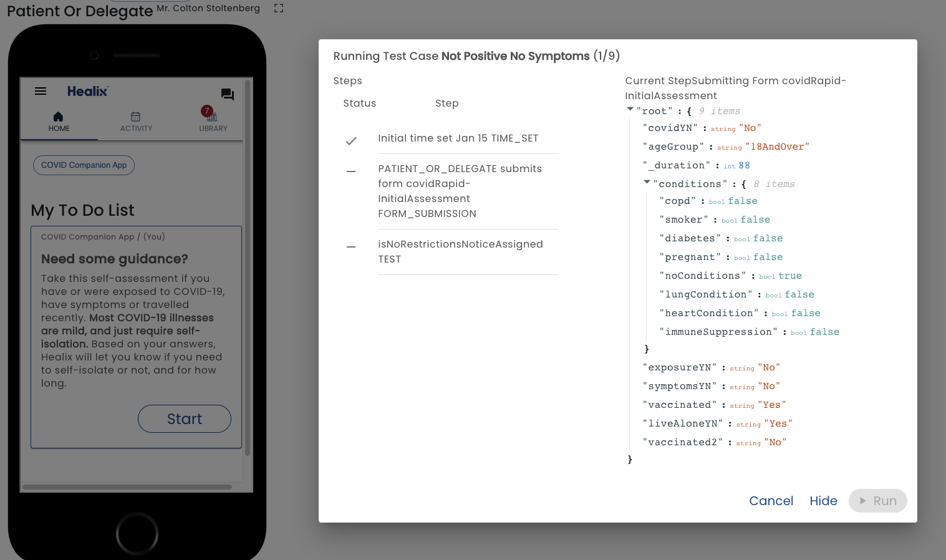Collapse the "root" JSON node
Viewport: 946px width, 560px height.
pyautogui.click(x=630, y=110)
